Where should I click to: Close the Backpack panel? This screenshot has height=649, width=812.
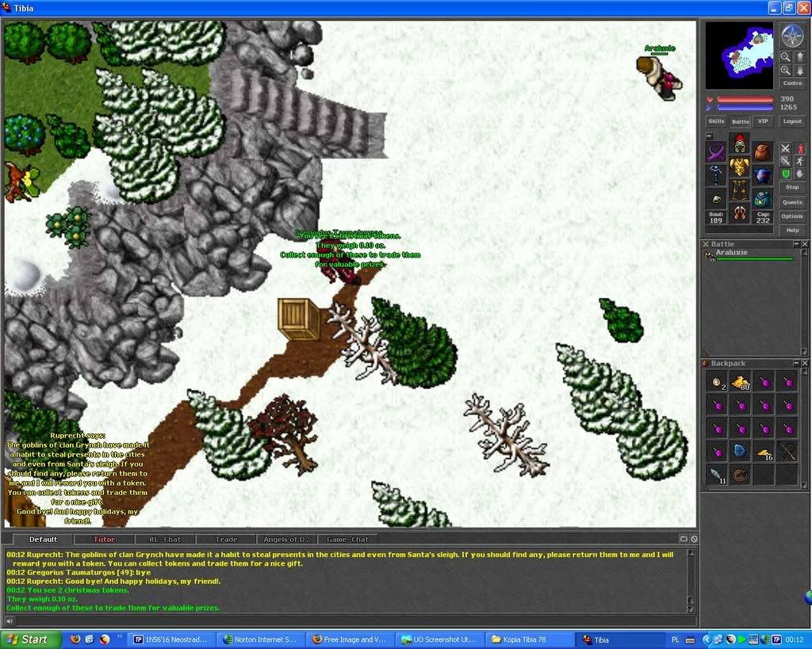click(x=805, y=363)
